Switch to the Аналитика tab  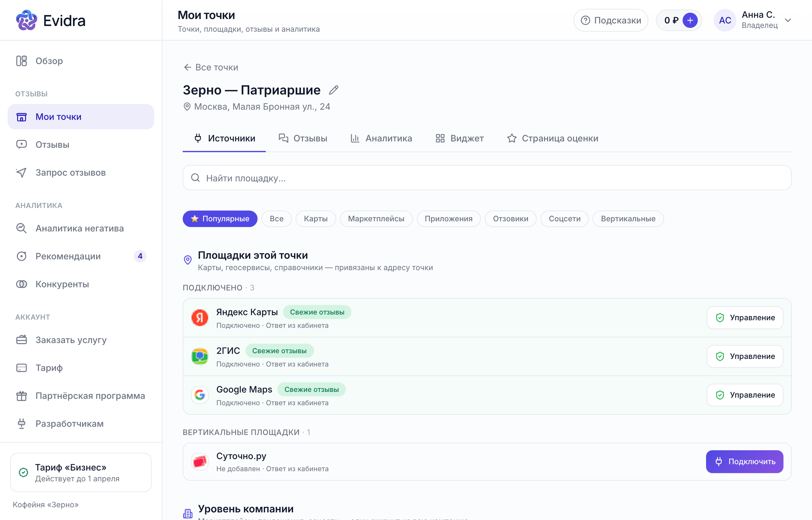tap(381, 139)
